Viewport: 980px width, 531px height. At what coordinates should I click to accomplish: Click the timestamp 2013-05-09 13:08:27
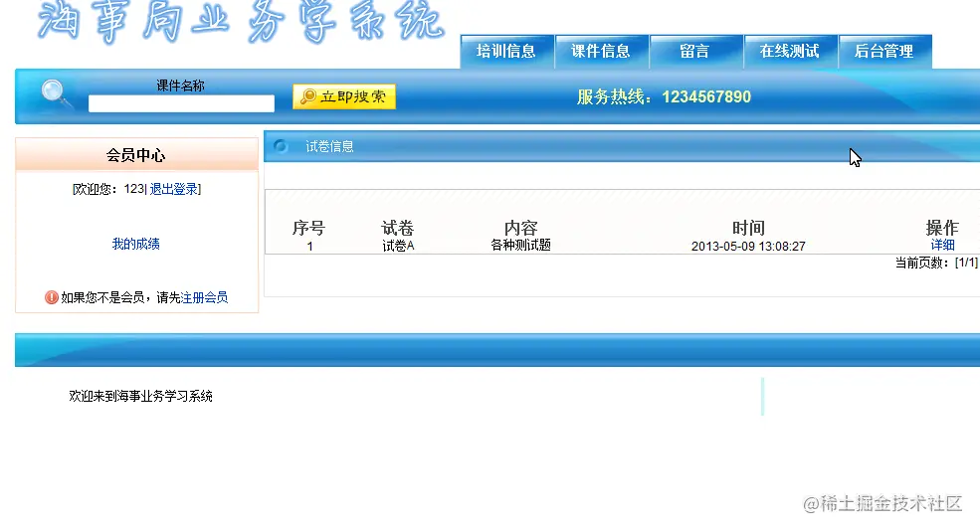coord(748,247)
